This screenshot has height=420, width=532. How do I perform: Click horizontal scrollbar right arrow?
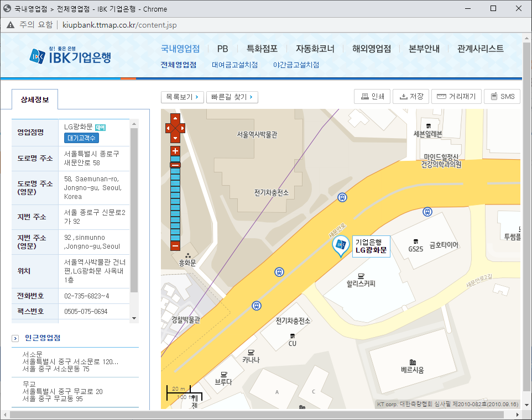click(518, 414)
